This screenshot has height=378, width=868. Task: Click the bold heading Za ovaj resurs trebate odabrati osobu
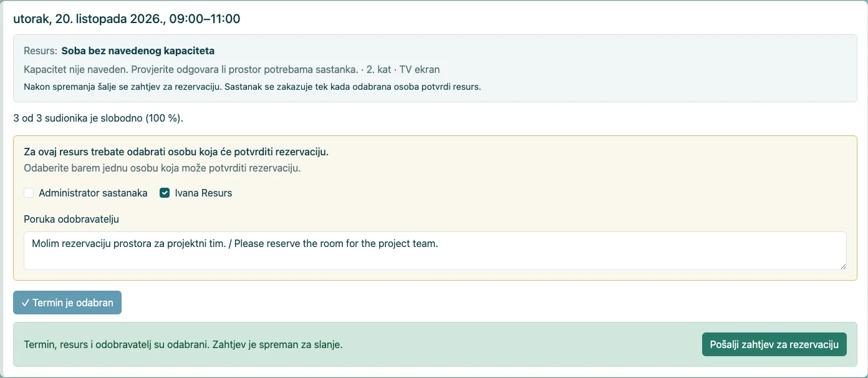point(176,152)
